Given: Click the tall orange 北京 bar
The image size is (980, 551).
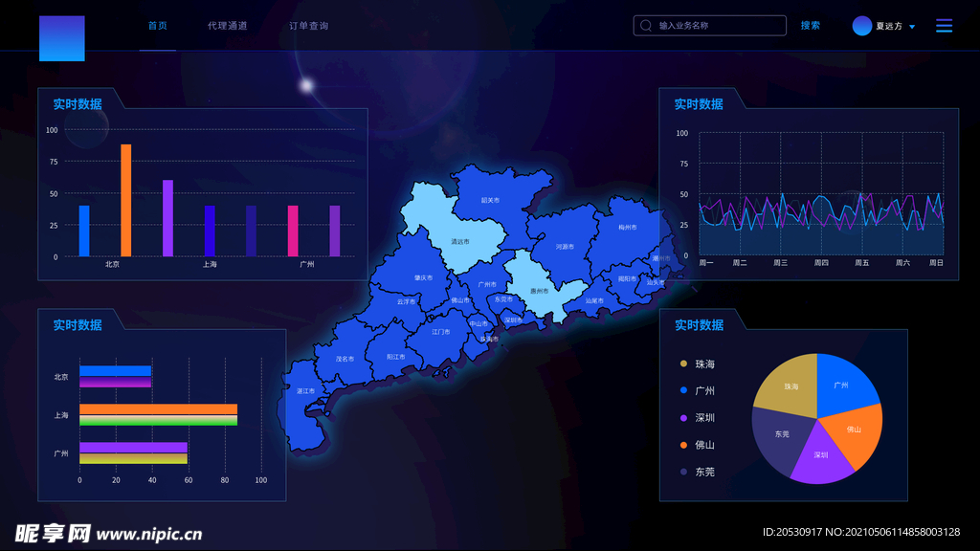Looking at the screenshot, I should 125,201.
